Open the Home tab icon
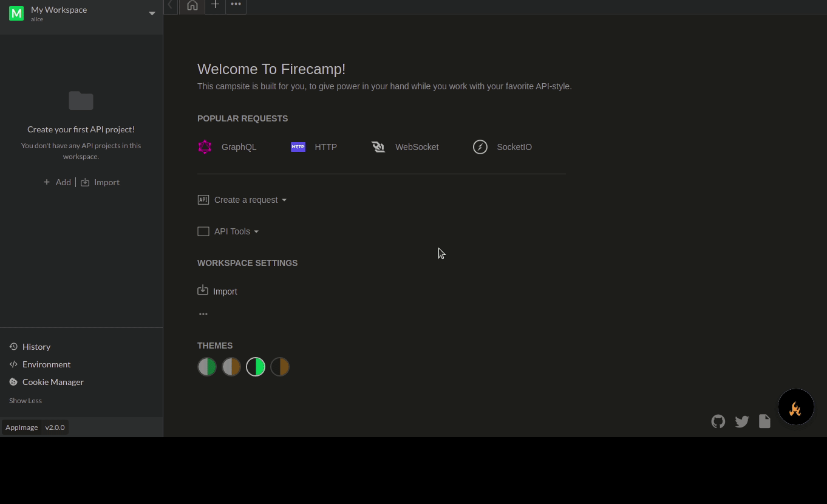This screenshot has width=827, height=504. pos(192,5)
